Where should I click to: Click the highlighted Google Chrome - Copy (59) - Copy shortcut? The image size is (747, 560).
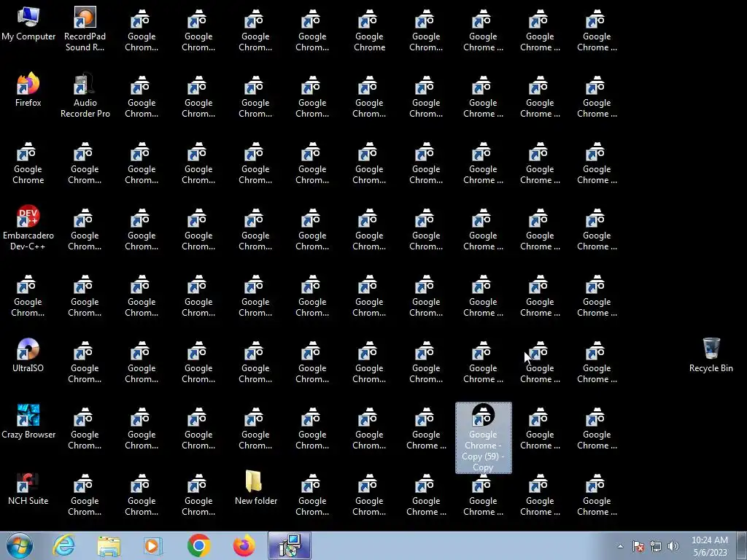(483, 437)
